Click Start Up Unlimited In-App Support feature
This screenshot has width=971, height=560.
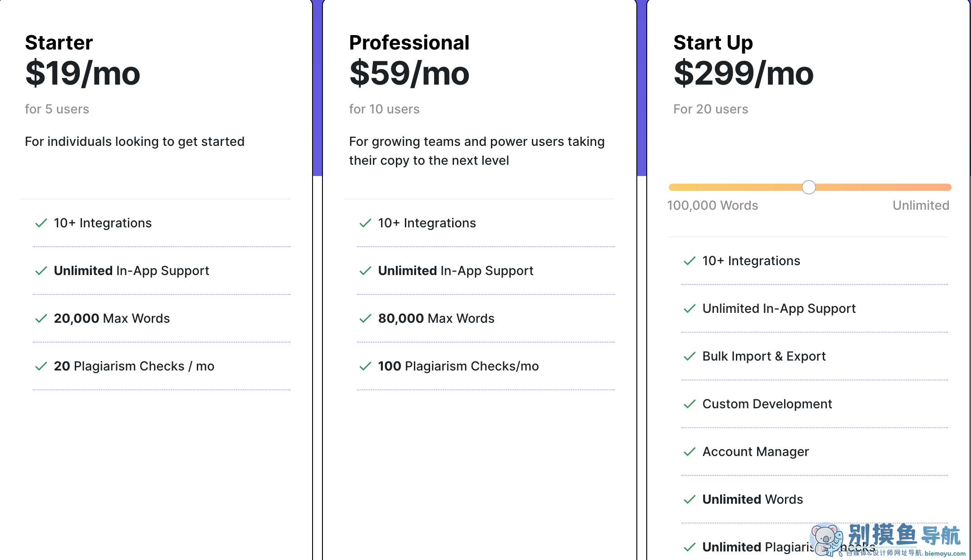[779, 308]
